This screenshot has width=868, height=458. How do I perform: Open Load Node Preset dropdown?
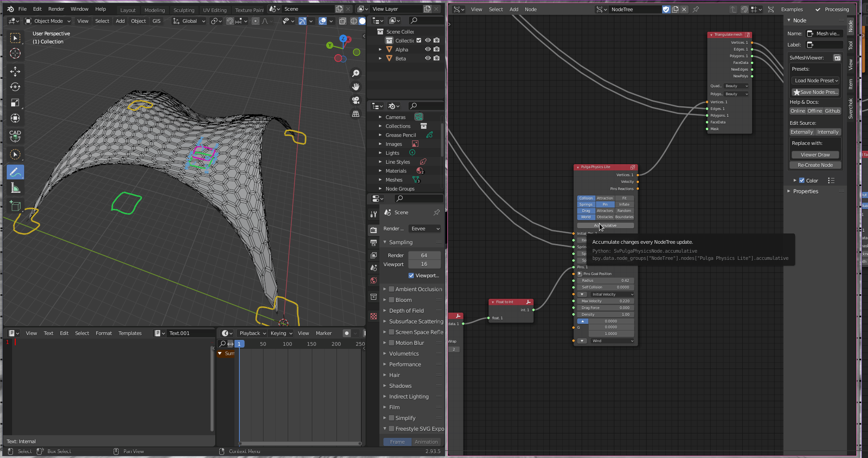815,81
